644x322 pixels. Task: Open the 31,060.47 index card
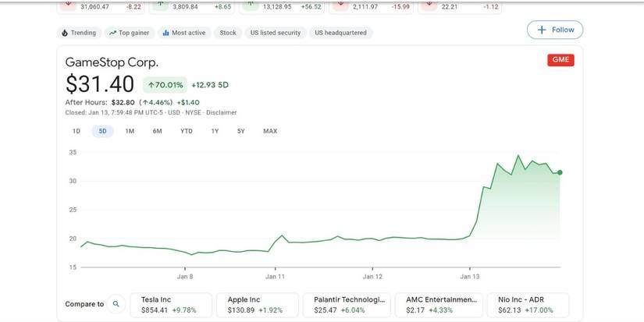tap(101, 7)
